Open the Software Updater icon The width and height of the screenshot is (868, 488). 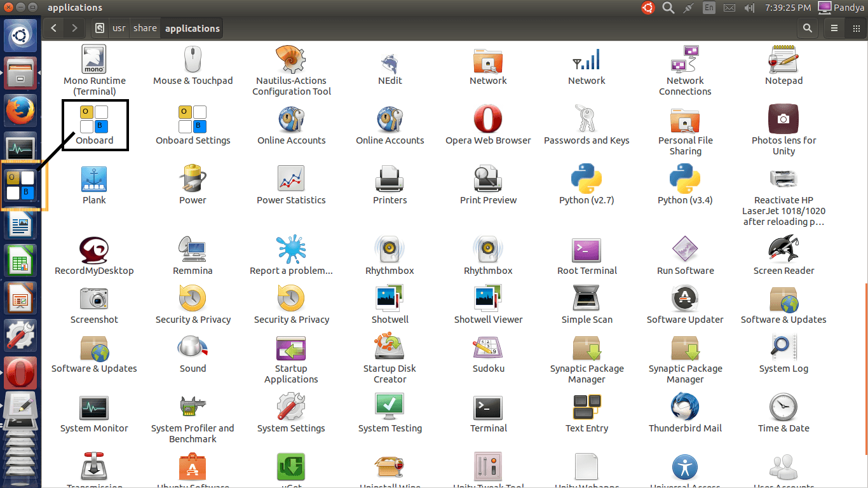[685, 298]
